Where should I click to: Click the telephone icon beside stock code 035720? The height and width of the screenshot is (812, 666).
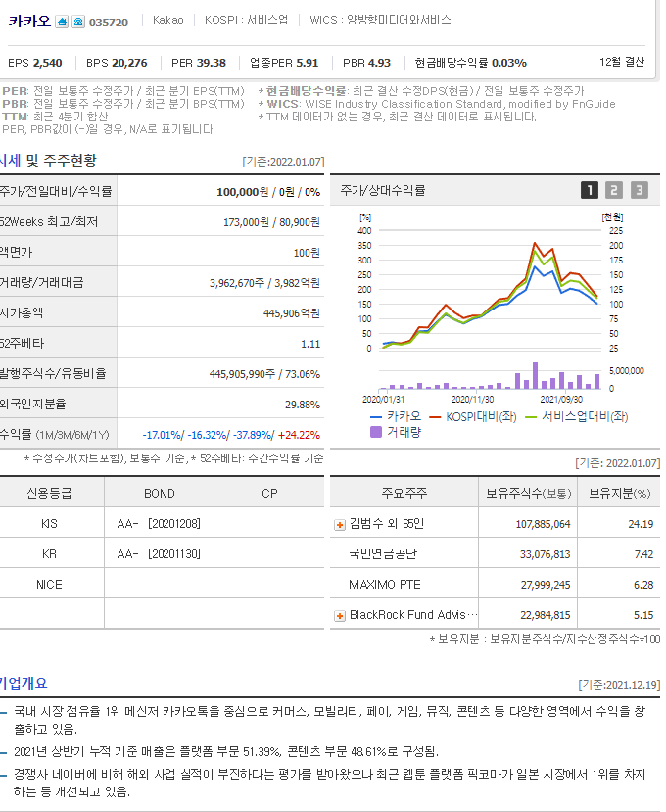pyautogui.click(x=78, y=22)
